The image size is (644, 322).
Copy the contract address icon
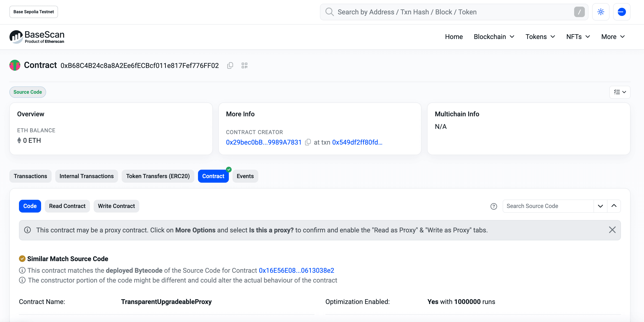[230, 65]
